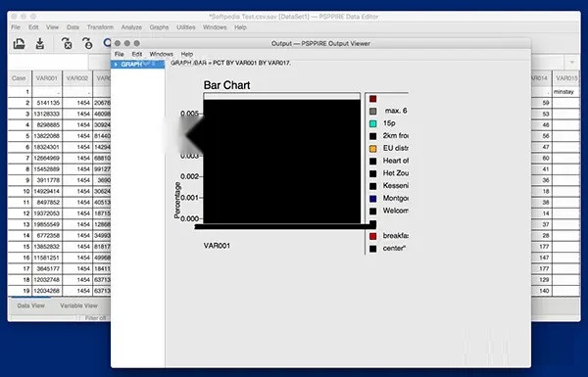Click orange swatch beside 'EU distr' legend entry
588x377 pixels.
(x=372, y=149)
